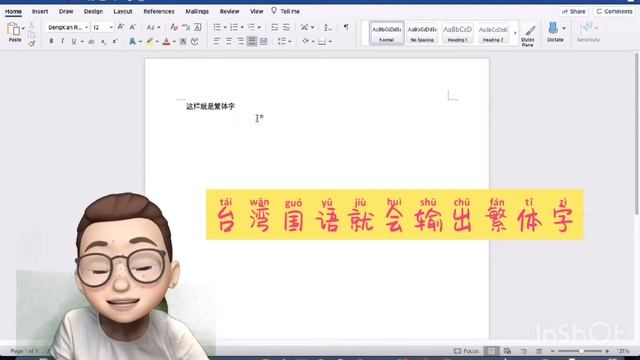Open the font size dropdown

(x=111, y=28)
